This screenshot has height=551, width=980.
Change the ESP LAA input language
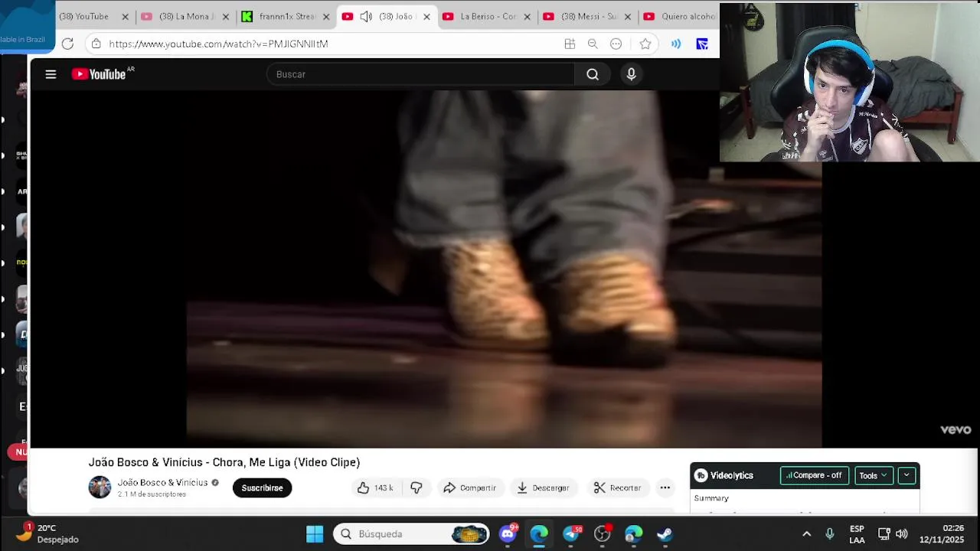click(857, 534)
